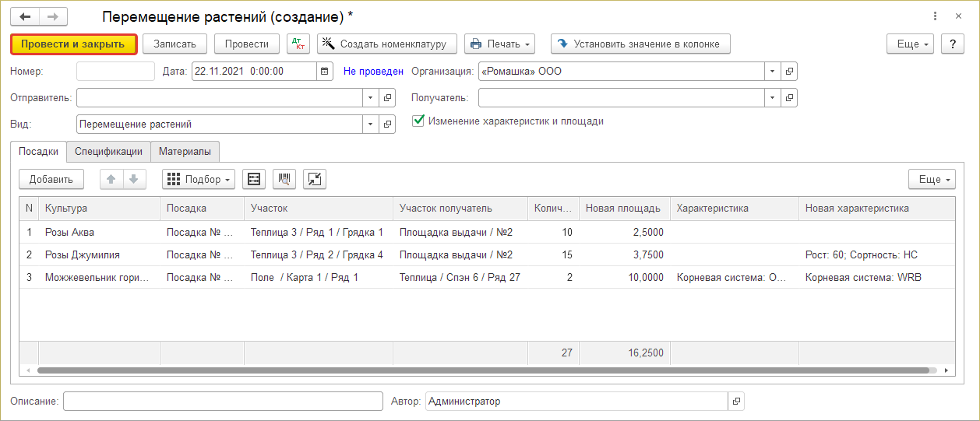Open the date calendar picker

coord(325,72)
